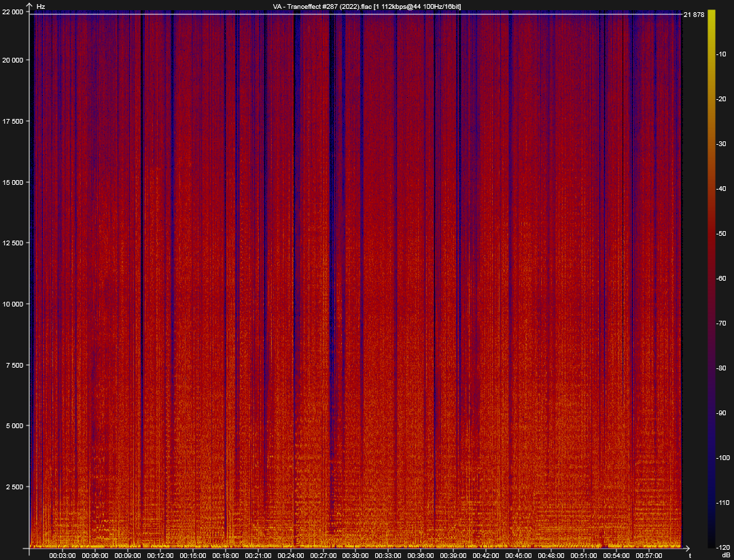Click the yellow top of dB color bar

(x=711, y=14)
